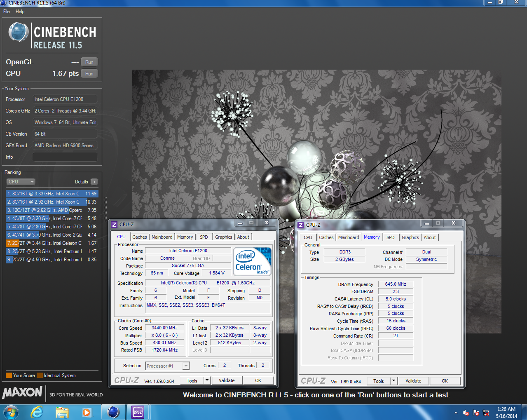Select ranking entry 12C/12T @ 2.62 GHz AMD Opteron
Viewport: 527px width, 420px height.
tap(52, 210)
